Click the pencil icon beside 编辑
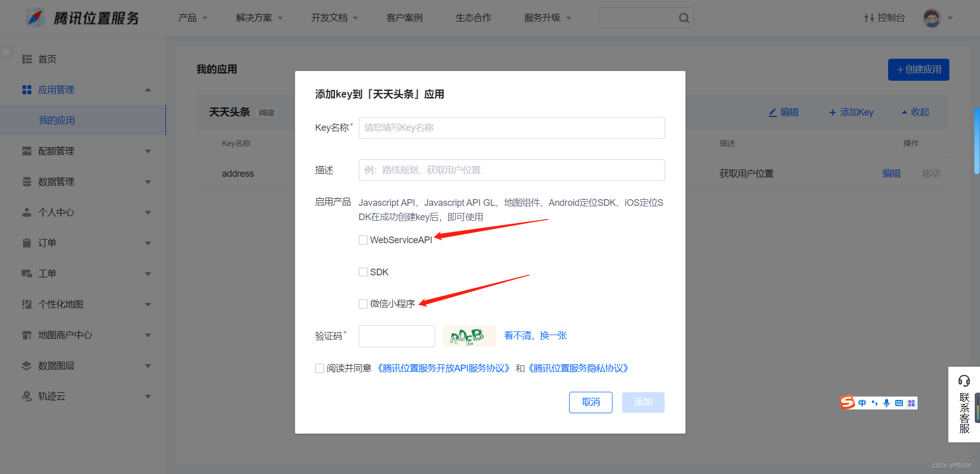 coord(773,112)
